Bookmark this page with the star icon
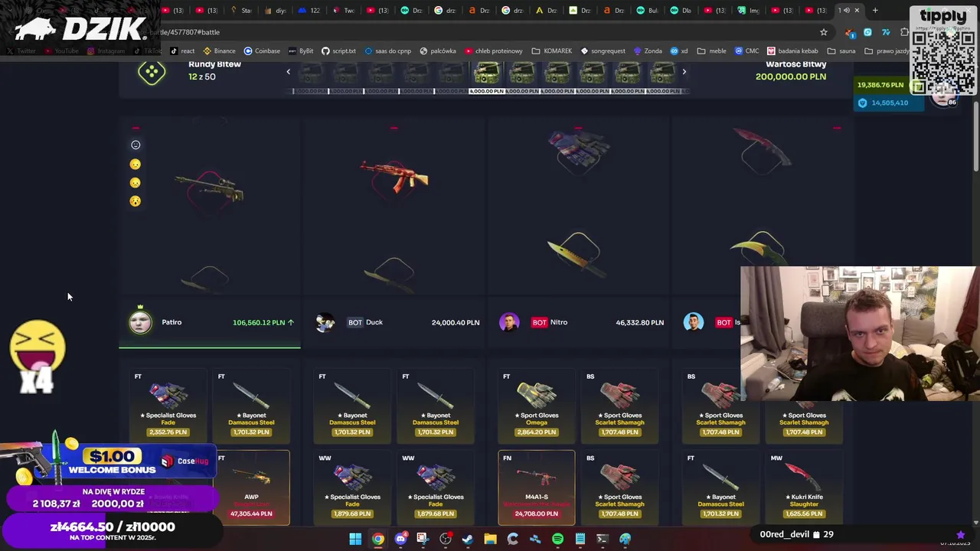The width and height of the screenshot is (980, 551). click(x=824, y=32)
